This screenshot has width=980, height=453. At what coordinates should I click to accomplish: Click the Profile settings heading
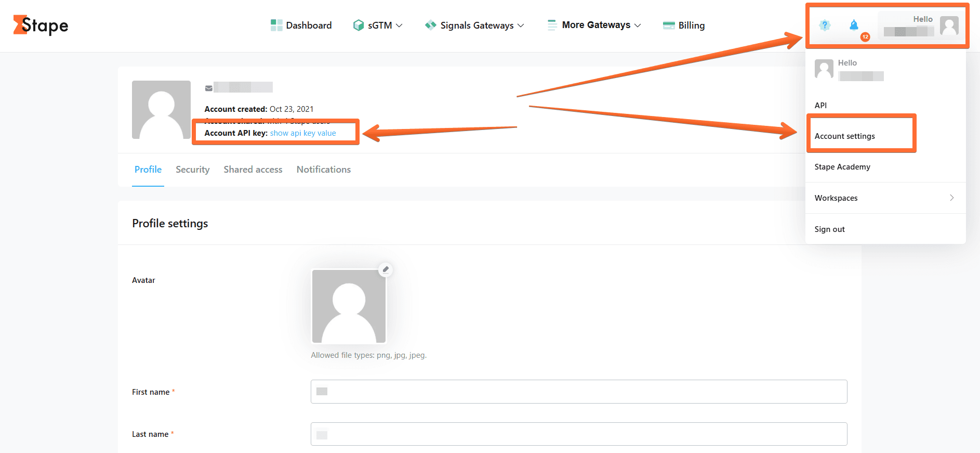[x=170, y=223]
